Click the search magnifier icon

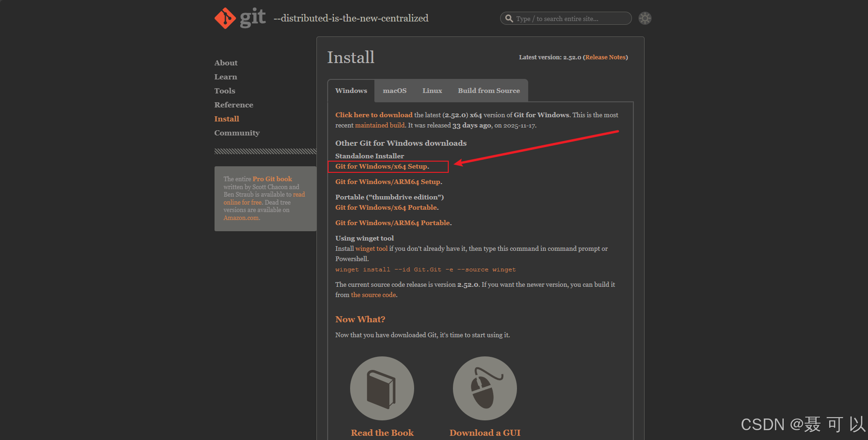tap(509, 19)
